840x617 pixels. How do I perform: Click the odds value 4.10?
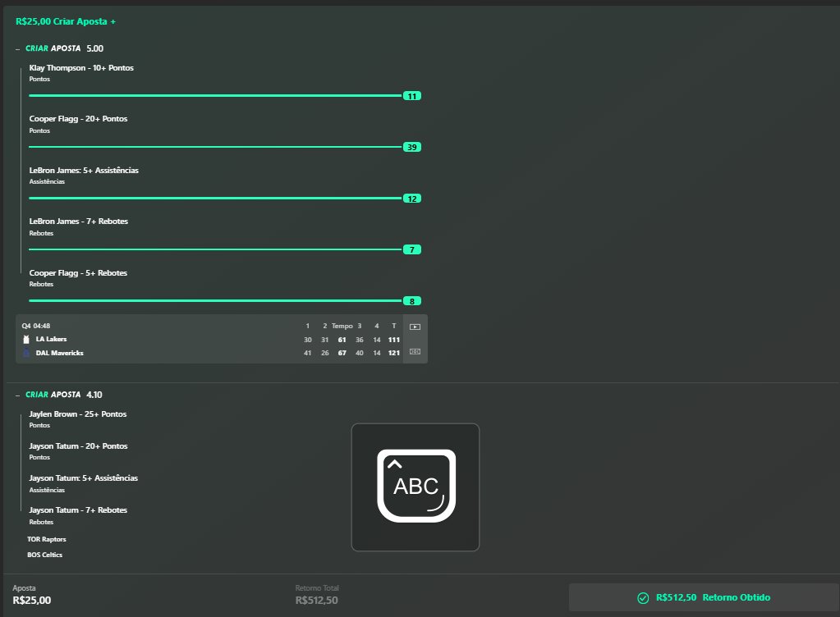(94, 395)
